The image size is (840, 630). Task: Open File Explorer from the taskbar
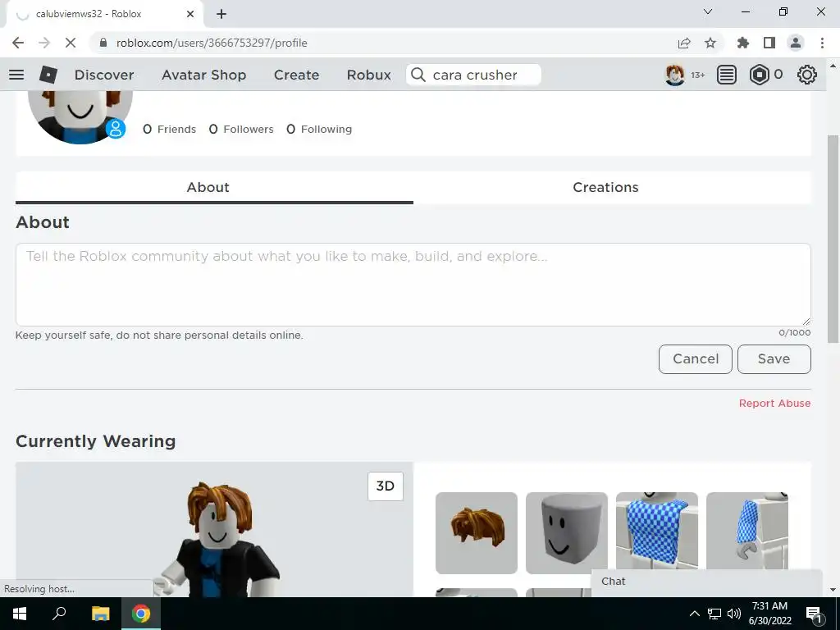(100, 614)
